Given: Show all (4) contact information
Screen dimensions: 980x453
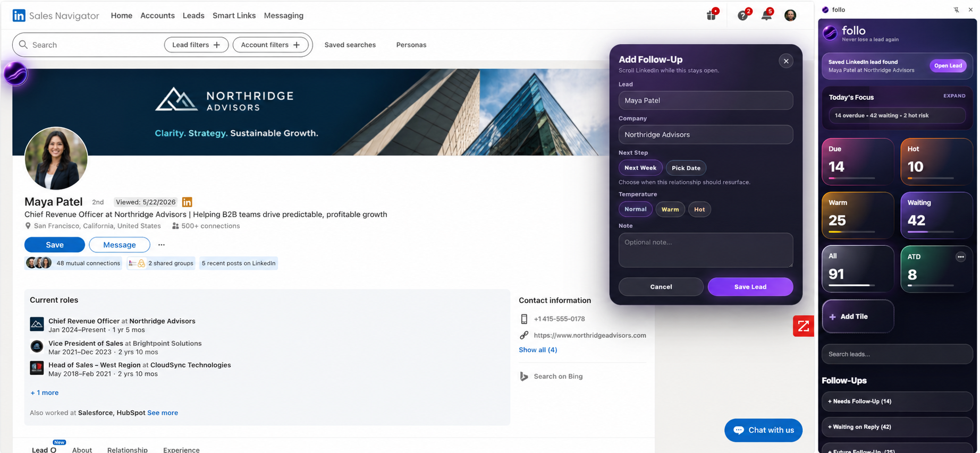Looking at the screenshot, I should point(538,350).
